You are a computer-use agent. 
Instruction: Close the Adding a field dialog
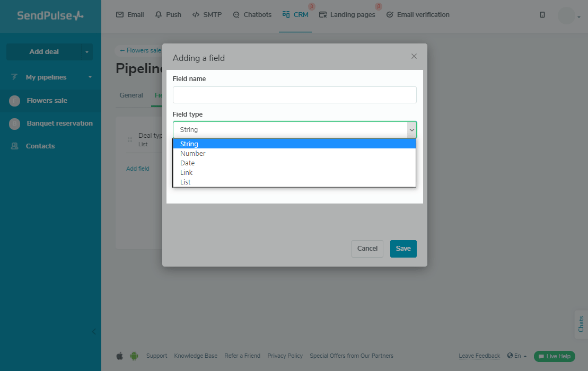414,56
